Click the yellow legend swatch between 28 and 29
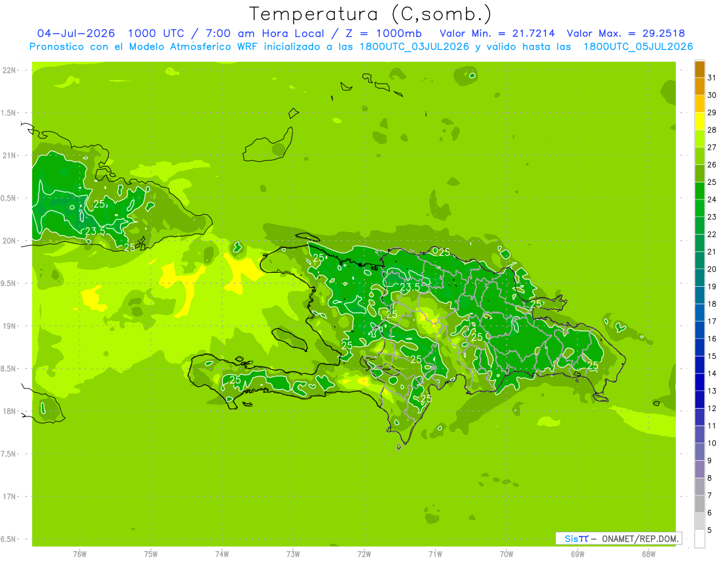Screen dimensions: 728x562 [x=699, y=121]
